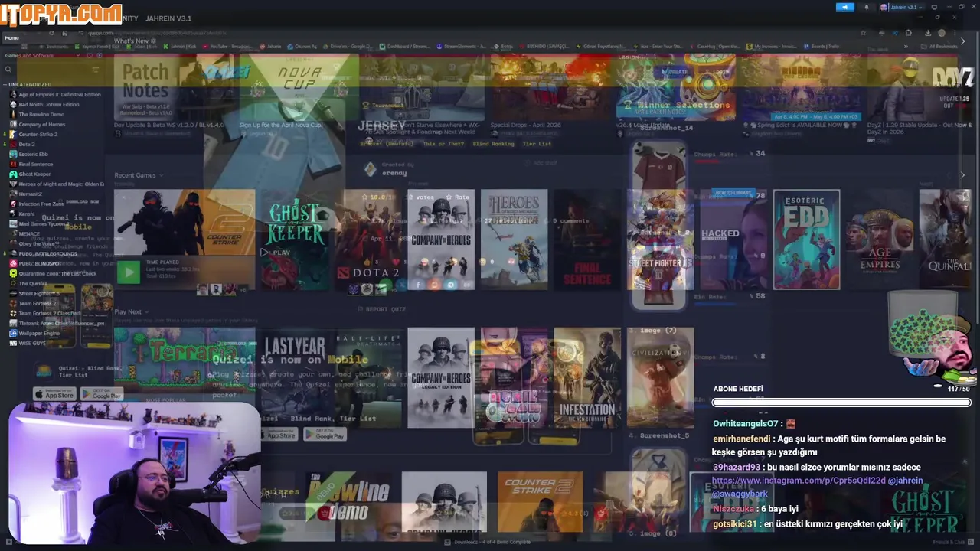This screenshot has height=551, width=980.
Task: Bookmark this page with the star icon
Action: point(864,33)
